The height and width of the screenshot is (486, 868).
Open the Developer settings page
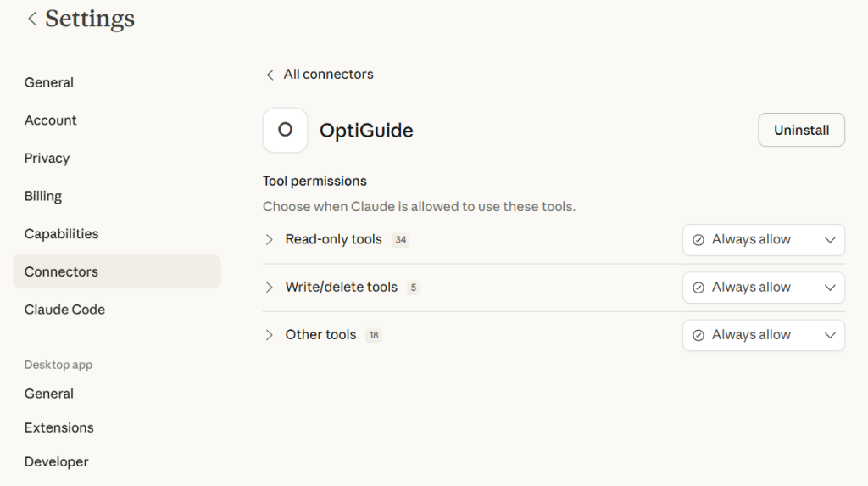[57, 461]
